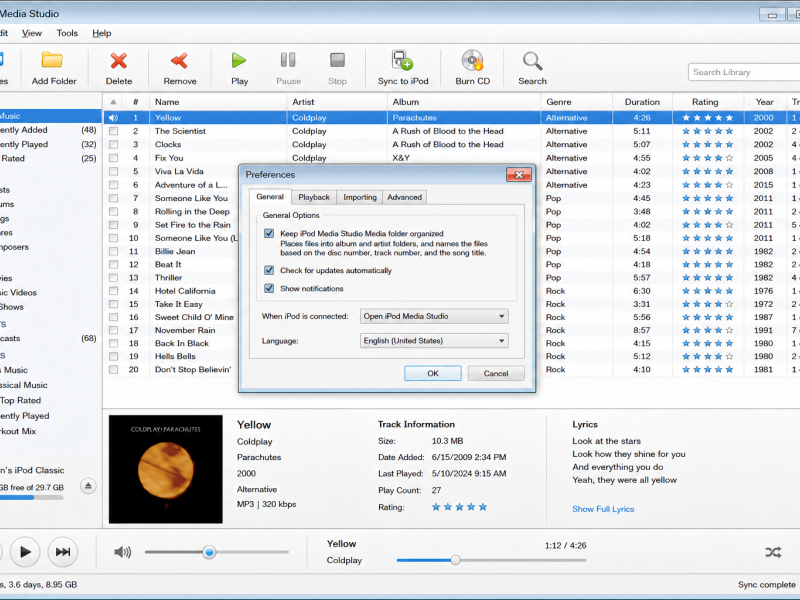Tick the checkbox for Don't Stop Believin'
Viewport: 800px width, 600px height.
click(113, 369)
